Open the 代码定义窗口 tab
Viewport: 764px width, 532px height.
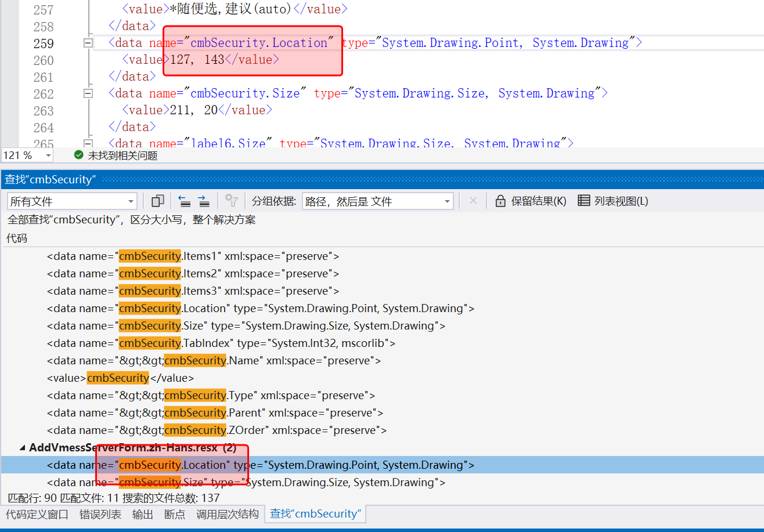[x=37, y=514]
